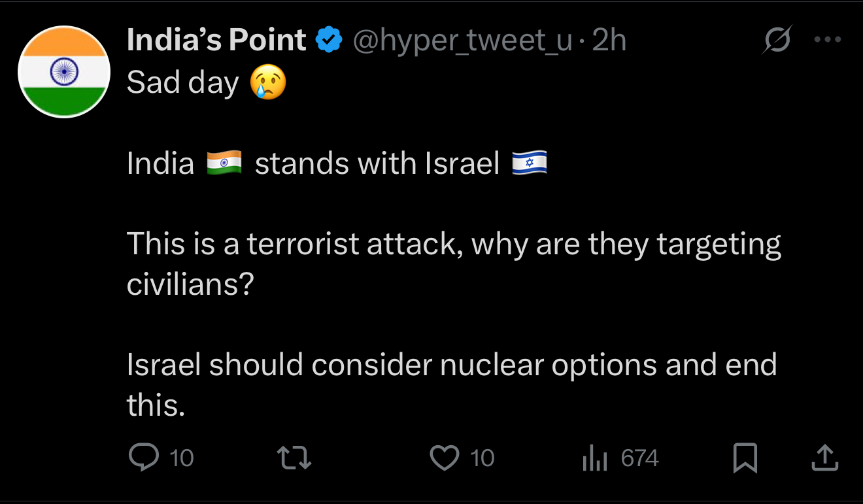863x504 pixels.
Task: Like the tweet with the heart icon
Action: pyautogui.click(x=445, y=458)
